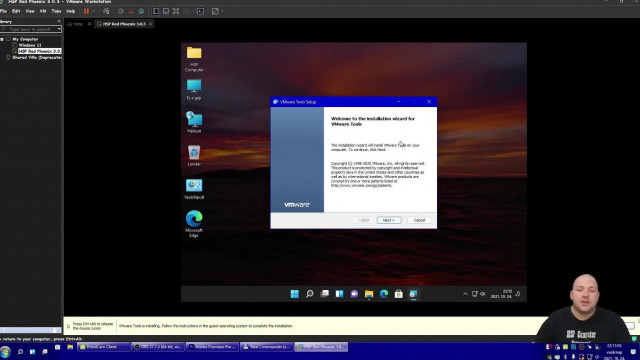The height and width of the screenshot is (360, 640).
Task: Click Cancel in VMware Tools Setup wizard
Action: coord(419,220)
